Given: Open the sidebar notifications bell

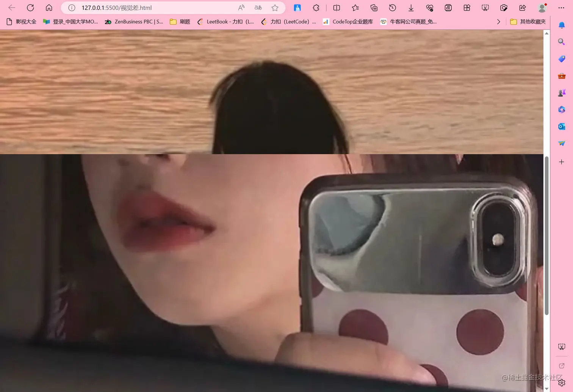Looking at the screenshot, I should 561,25.
